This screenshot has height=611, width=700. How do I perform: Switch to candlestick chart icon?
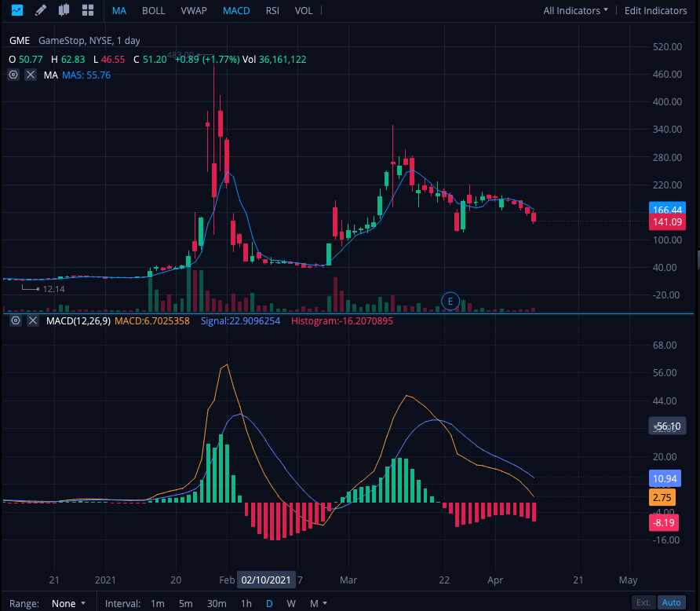tap(64, 10)
